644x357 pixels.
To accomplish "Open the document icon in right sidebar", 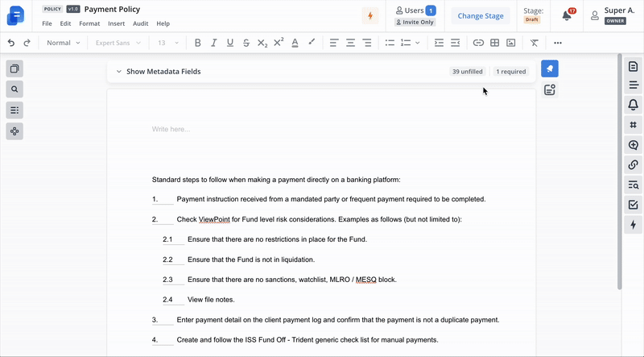I will 633,66.
